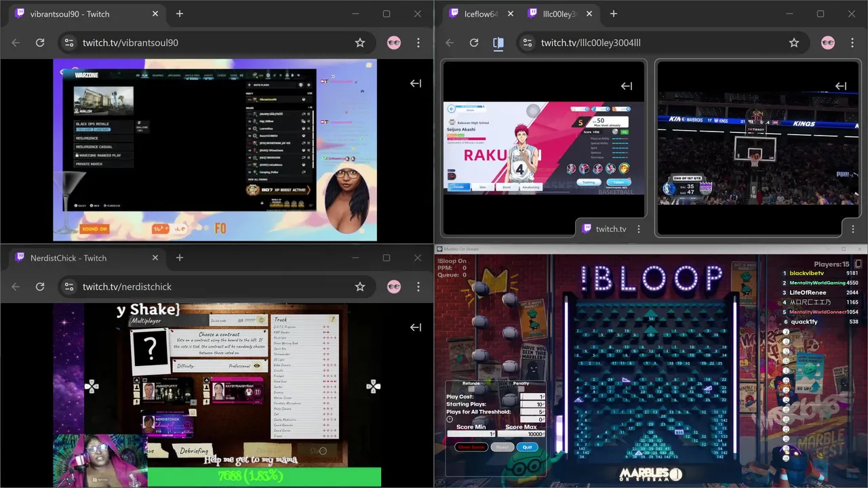Click green 7688 progress bar
The width and height of the screenshot is (868, 488).
tap(264, 476)
